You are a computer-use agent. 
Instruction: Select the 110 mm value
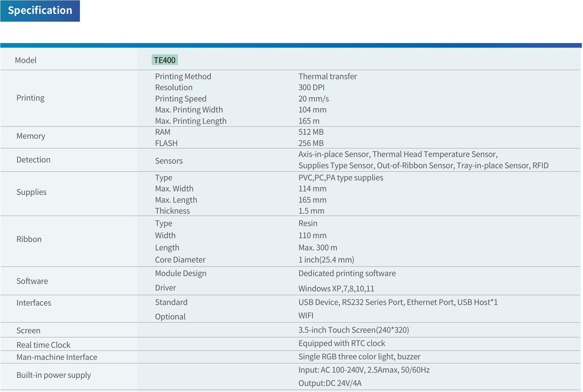[x=312, y=235]
